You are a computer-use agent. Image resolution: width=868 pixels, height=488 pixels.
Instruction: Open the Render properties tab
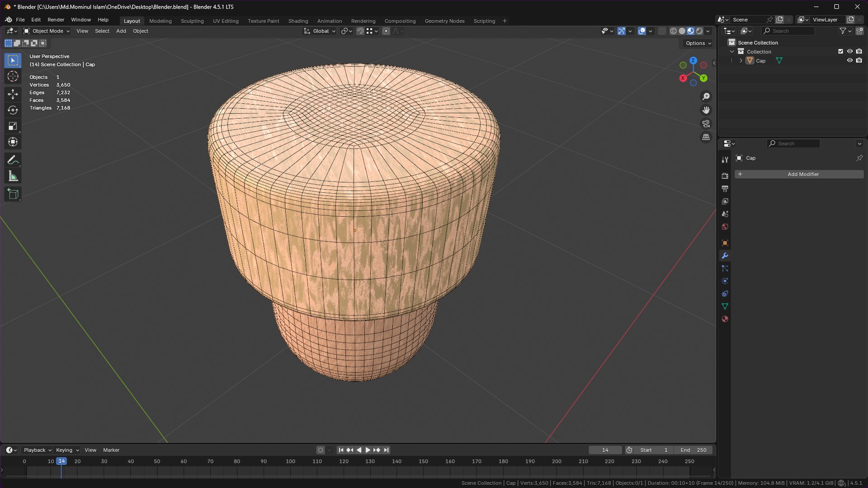[725, 175]
